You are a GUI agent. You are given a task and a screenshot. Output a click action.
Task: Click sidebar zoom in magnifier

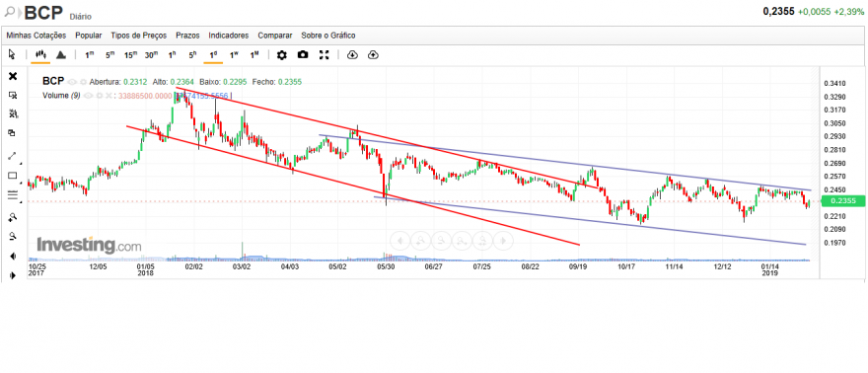click(13, 217)
